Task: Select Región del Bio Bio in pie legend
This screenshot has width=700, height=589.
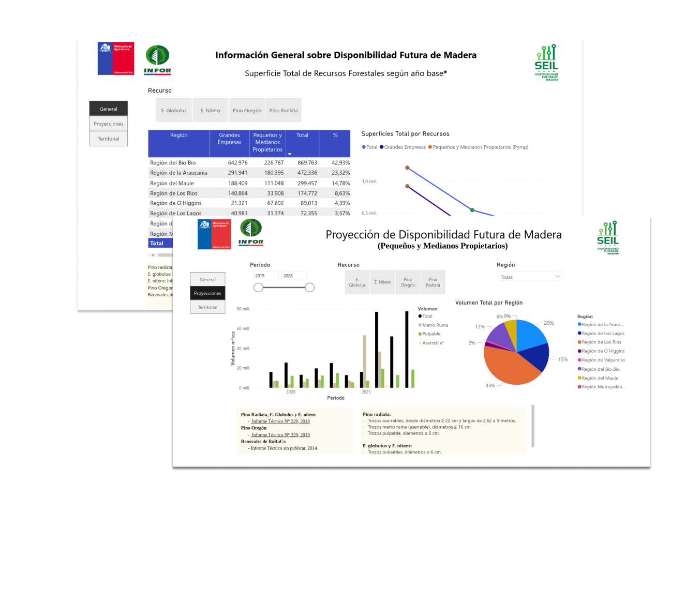Action: tap(599, 369)
